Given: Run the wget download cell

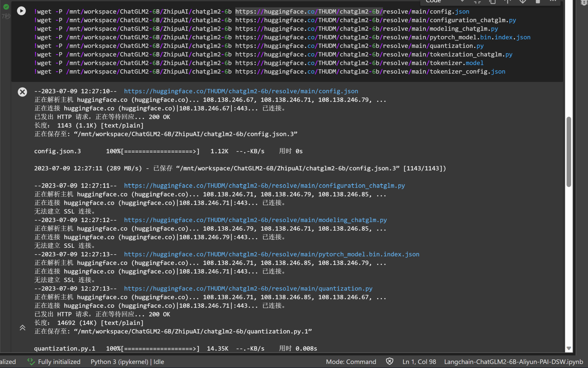Looking at the screenshot, I should [x=21, y=11].
